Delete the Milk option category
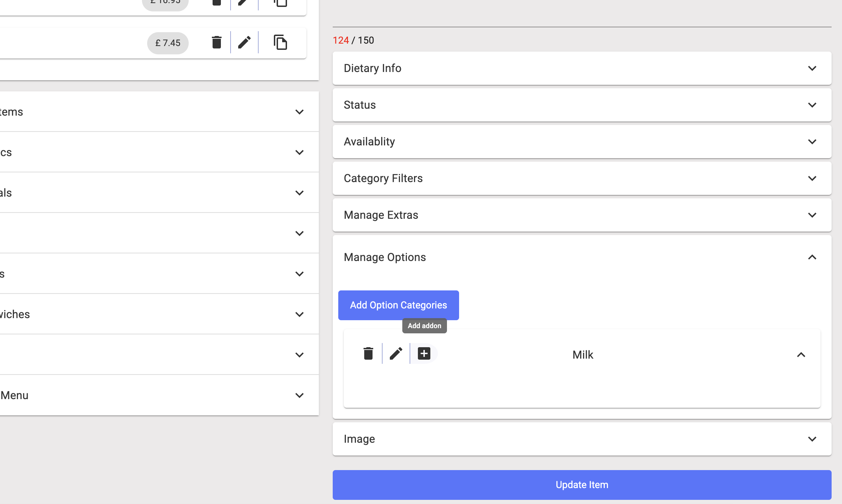 point(368,353)
